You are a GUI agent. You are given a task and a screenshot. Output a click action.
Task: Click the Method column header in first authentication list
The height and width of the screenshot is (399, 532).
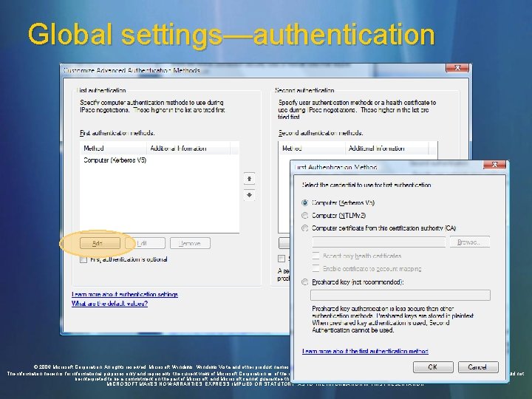coord(113,149)
